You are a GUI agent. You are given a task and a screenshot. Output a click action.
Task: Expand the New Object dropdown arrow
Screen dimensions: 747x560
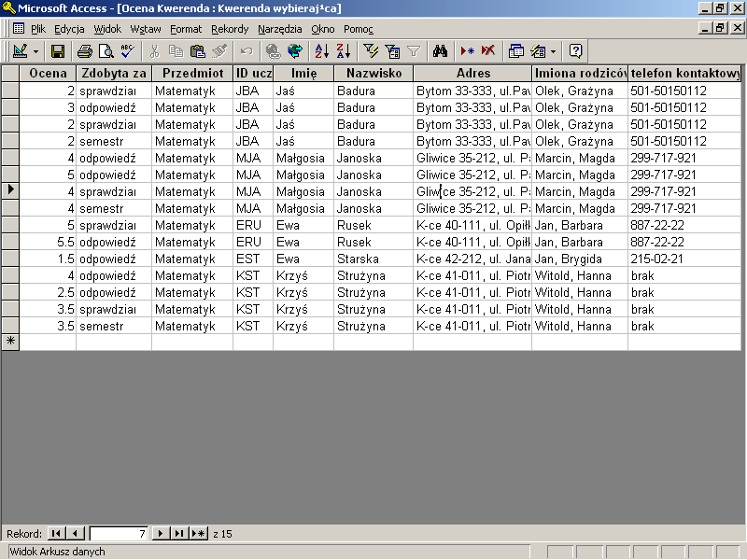pyautogui.click(x=552, y=51)
